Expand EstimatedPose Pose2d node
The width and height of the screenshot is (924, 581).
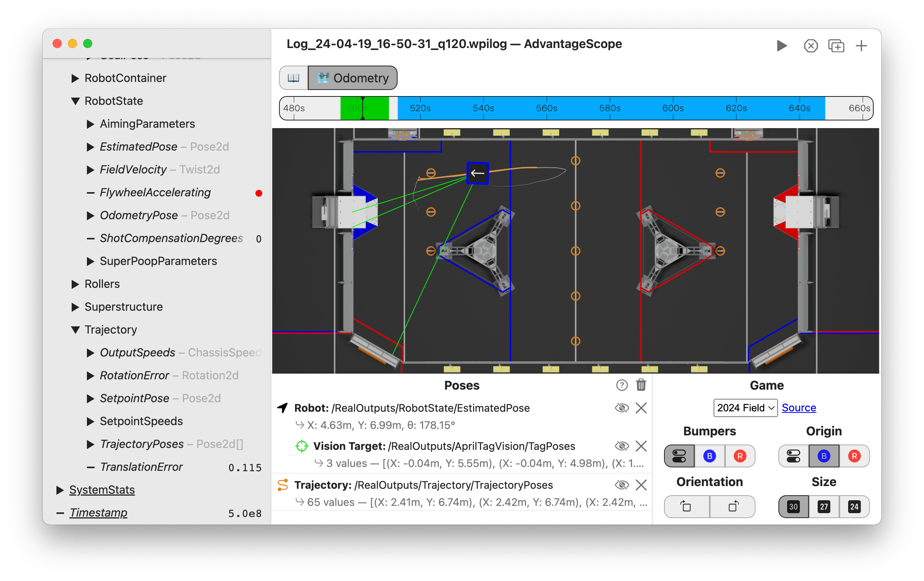pos(91,147)
